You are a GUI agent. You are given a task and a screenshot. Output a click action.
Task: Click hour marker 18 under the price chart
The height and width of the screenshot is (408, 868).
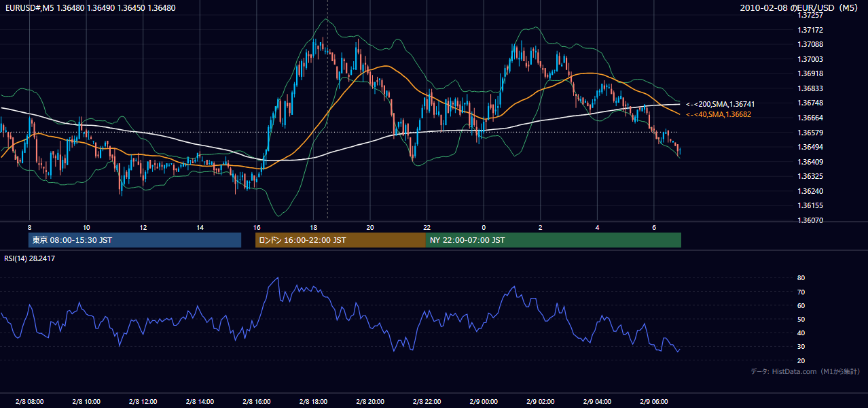pos(313,227)
